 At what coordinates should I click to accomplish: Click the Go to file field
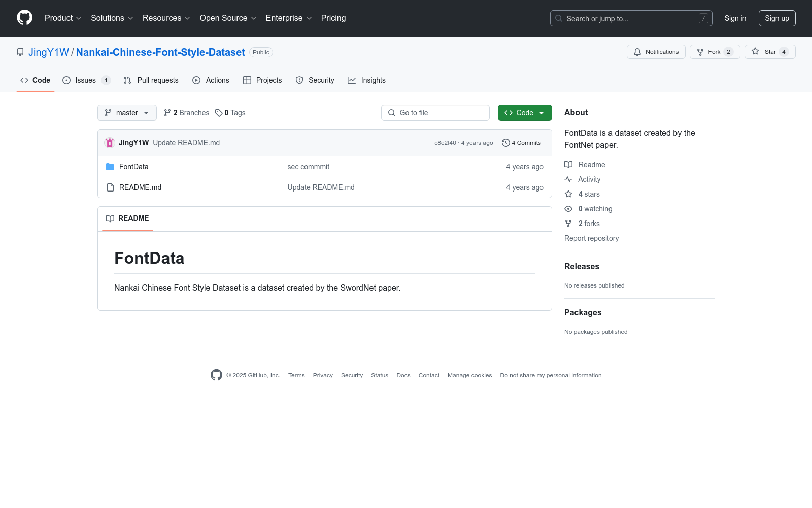pos(435,113)
